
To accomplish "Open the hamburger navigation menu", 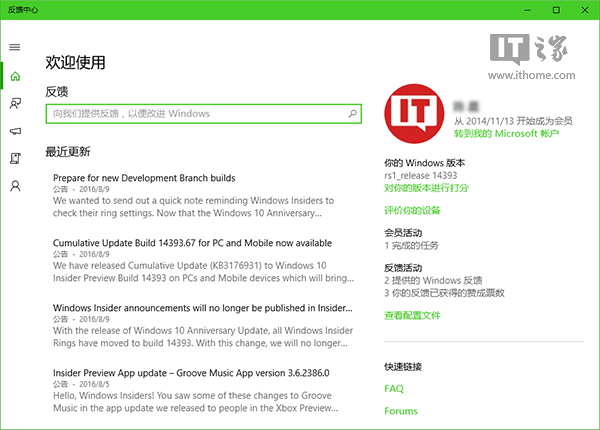I will [x=15, y=47].
